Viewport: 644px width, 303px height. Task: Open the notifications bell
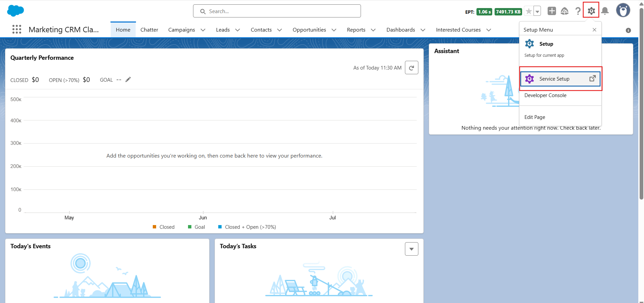click(605, 11)
